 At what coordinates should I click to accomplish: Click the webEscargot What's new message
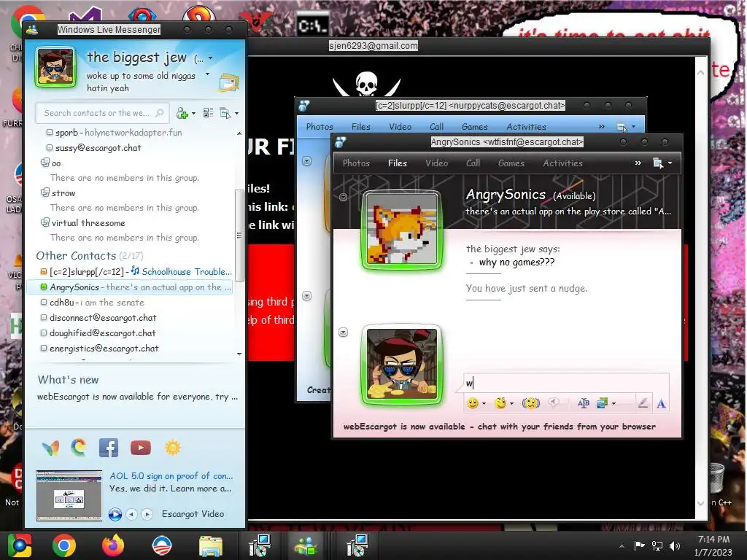(137, 397)
